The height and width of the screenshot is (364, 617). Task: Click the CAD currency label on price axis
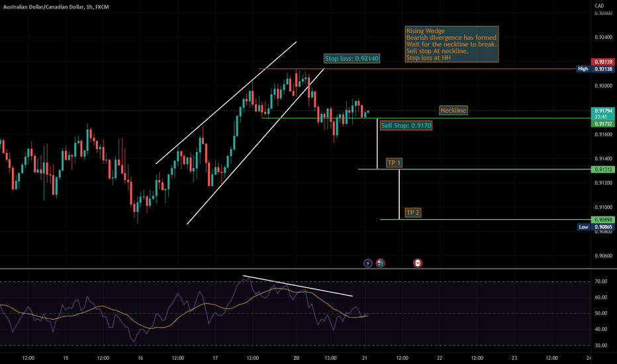[599, 5]
